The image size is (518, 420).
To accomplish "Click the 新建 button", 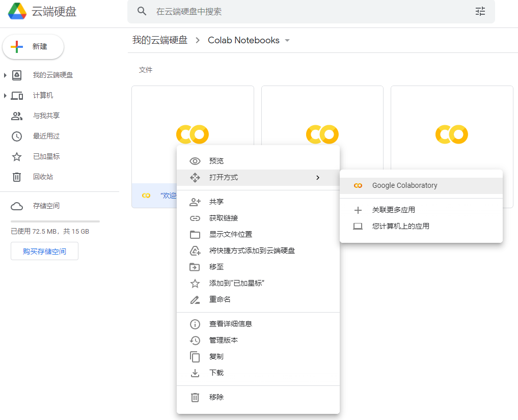I will (33, 46).
